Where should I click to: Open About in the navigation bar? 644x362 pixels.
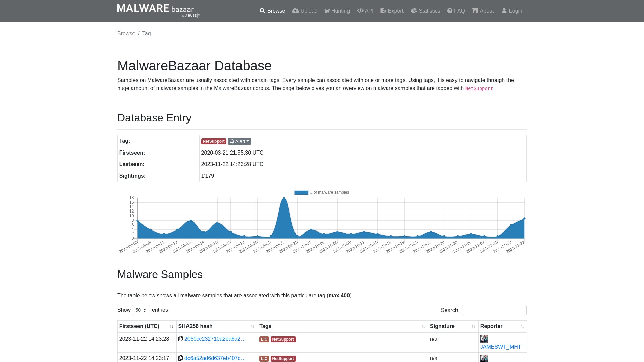click(483, 11)
